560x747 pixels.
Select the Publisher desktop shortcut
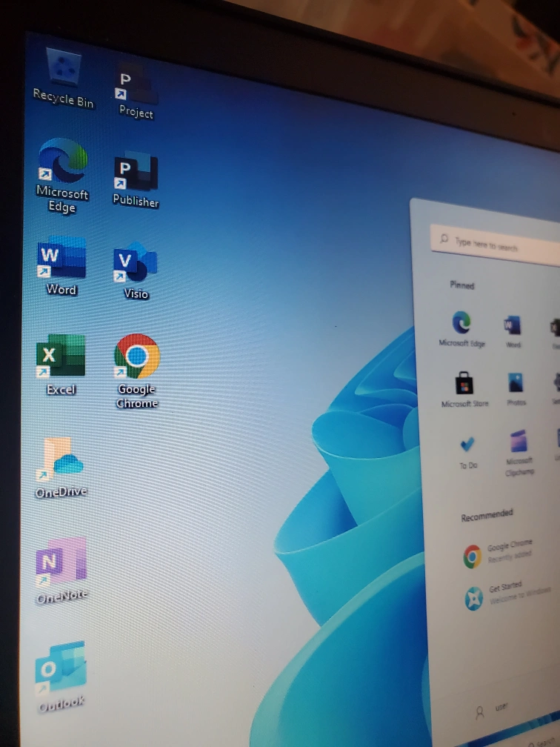tap(136, 181)
